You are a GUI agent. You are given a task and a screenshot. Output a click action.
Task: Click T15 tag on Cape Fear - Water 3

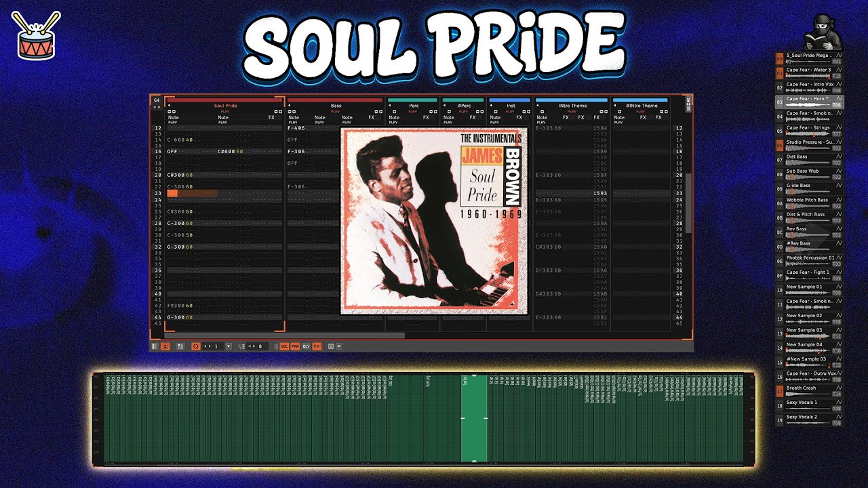coord(837,76)
